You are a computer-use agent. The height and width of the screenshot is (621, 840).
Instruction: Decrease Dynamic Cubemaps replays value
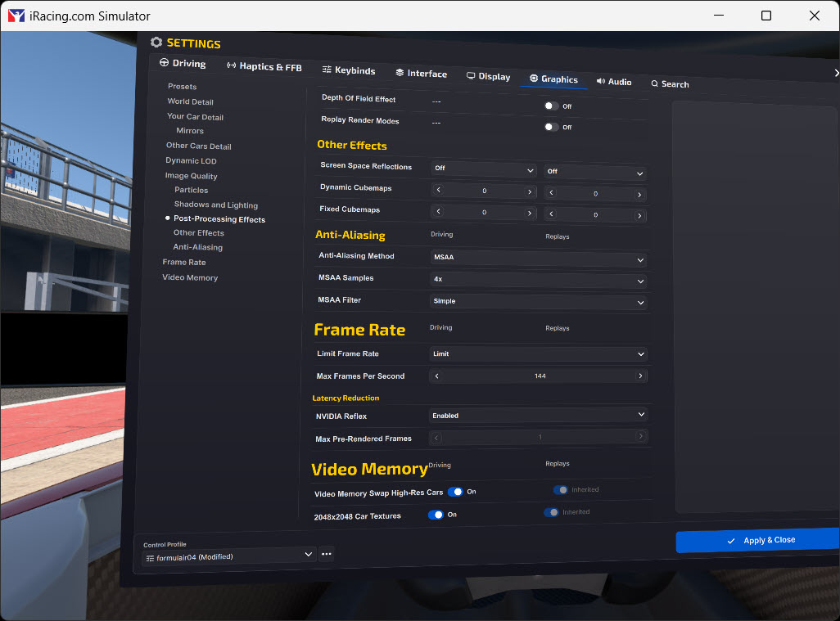[551, 193]
